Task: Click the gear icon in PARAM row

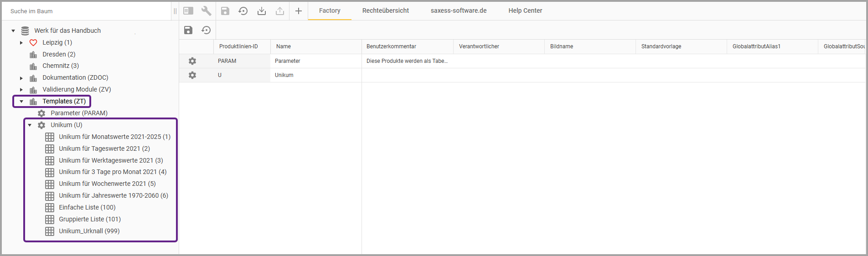Action: coord(192,61)
